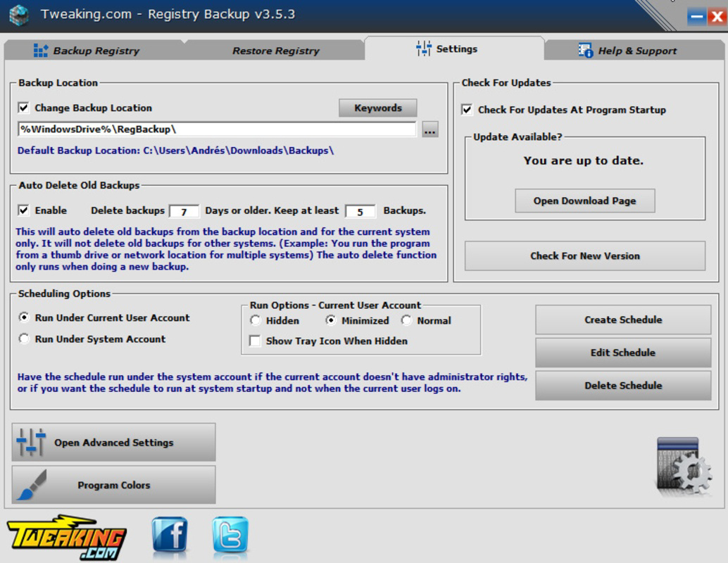This screenshot has width=728, height=563.
Task: Select Run Under Current User Account
Action: 24,317
